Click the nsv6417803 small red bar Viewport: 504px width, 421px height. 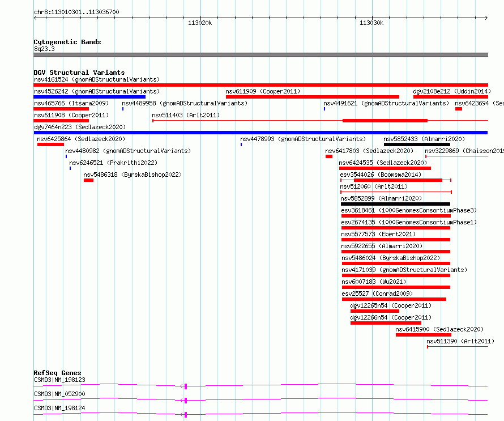point(329,156)
